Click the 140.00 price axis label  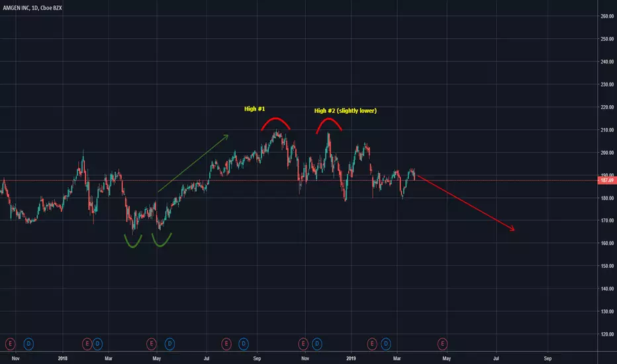607,289
